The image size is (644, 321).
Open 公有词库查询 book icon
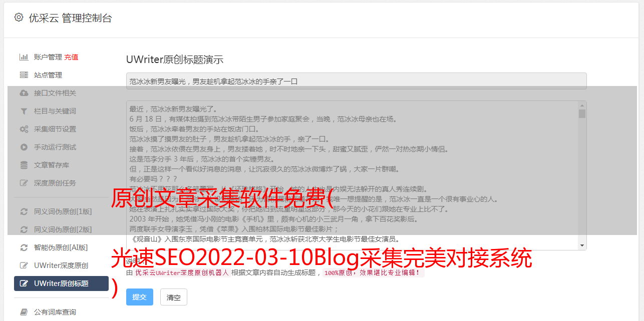tap(24, 312)
